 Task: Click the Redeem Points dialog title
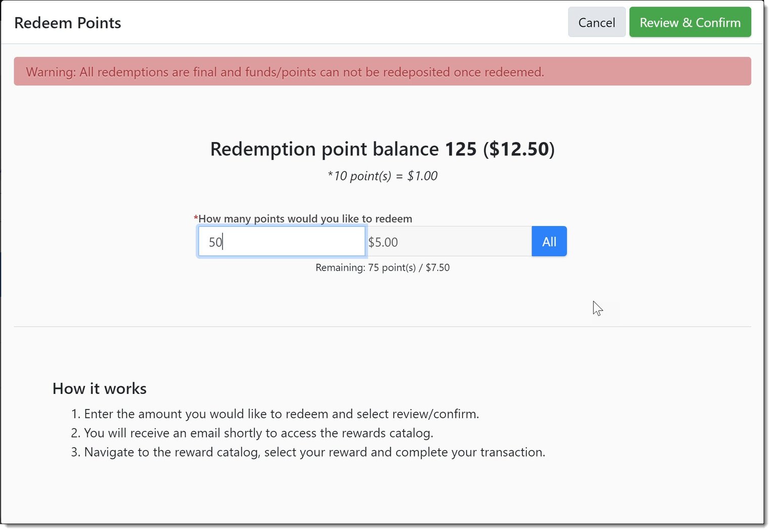68,23
